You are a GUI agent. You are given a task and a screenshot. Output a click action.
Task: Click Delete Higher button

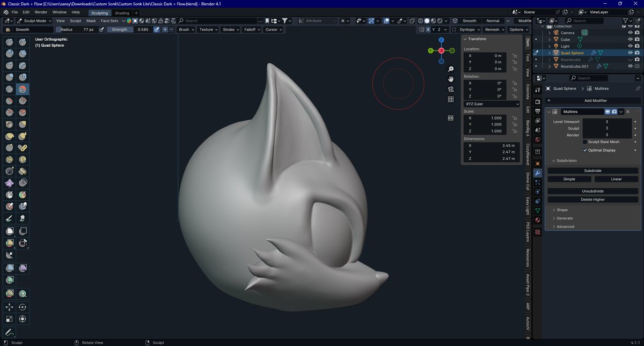[x=593, y=200]
